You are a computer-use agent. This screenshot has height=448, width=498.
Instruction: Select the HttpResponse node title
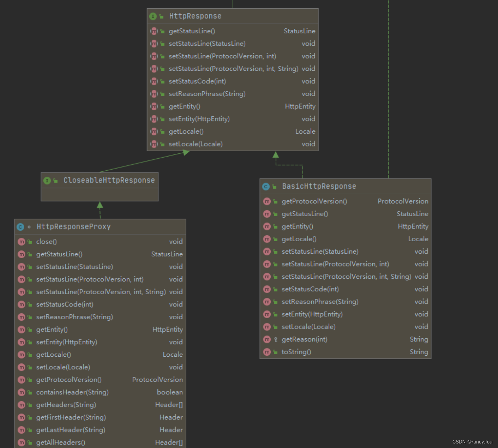click(195, 16)
